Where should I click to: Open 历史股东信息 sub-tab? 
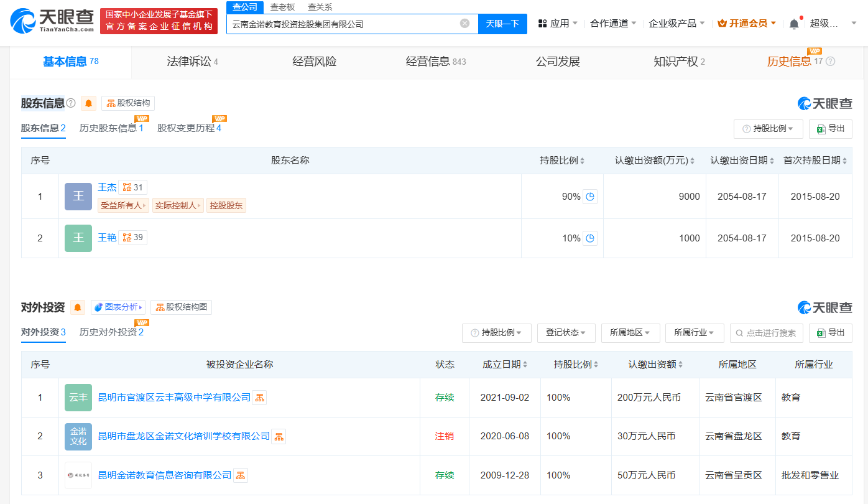[111, 128]
